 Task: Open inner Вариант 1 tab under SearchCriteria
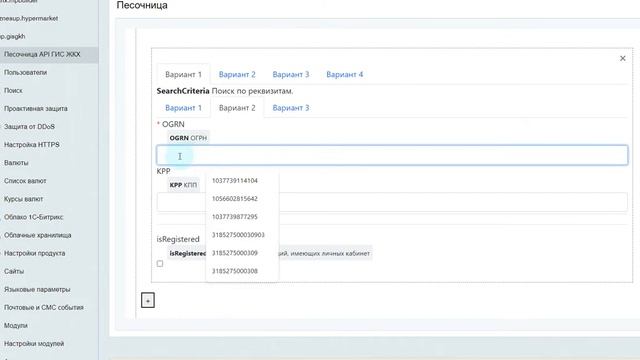(183, 108)
